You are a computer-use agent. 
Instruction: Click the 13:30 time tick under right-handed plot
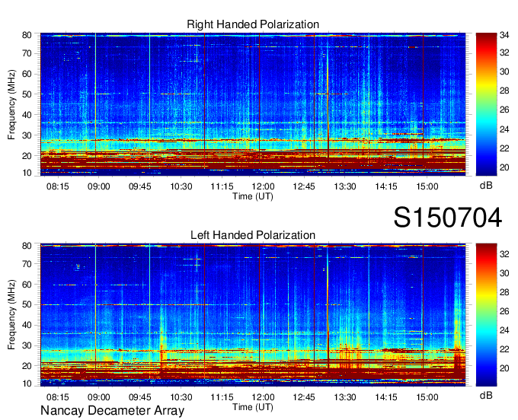point(345,186)
